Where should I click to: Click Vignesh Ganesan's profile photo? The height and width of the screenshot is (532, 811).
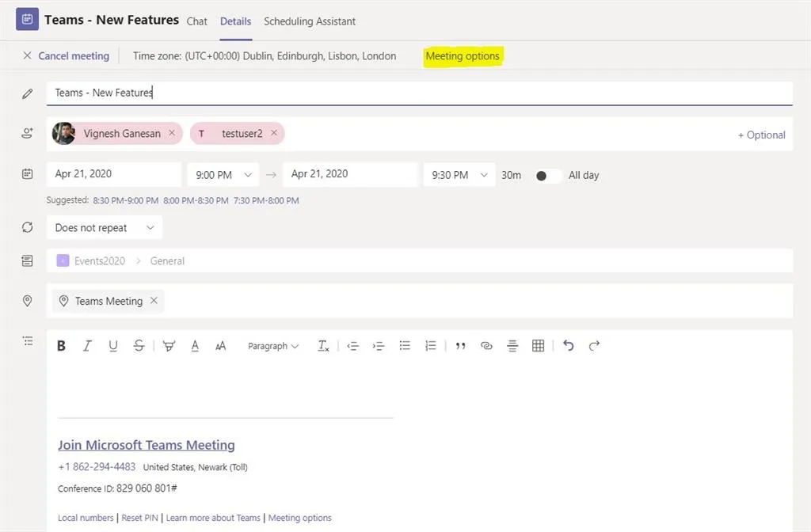point(63,133)
